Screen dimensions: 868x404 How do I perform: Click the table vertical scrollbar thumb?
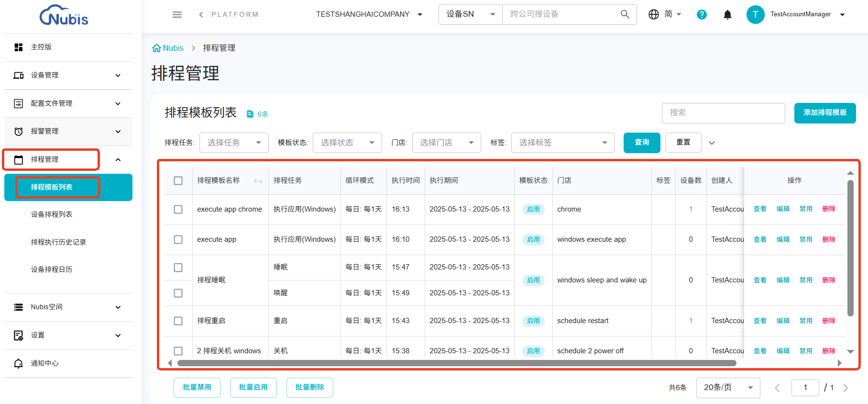[x=850, y=248]
